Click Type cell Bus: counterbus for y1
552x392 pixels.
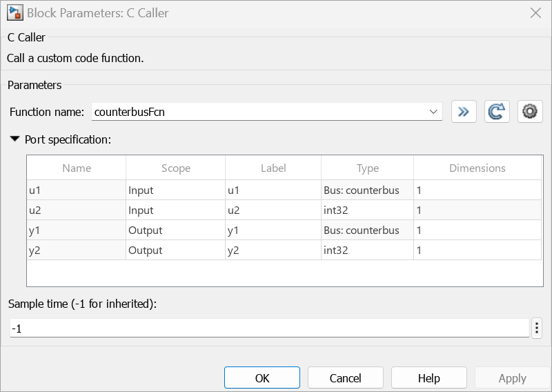click(367, 231)
